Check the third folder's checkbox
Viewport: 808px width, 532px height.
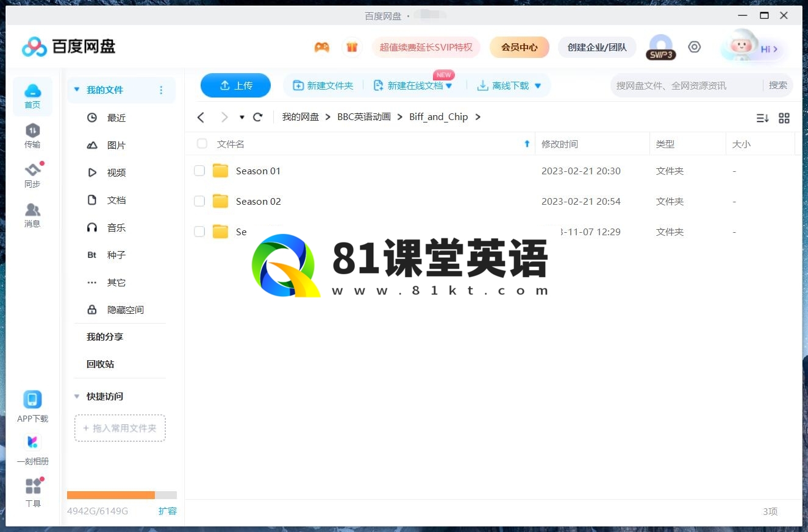[x=199, y=232]
